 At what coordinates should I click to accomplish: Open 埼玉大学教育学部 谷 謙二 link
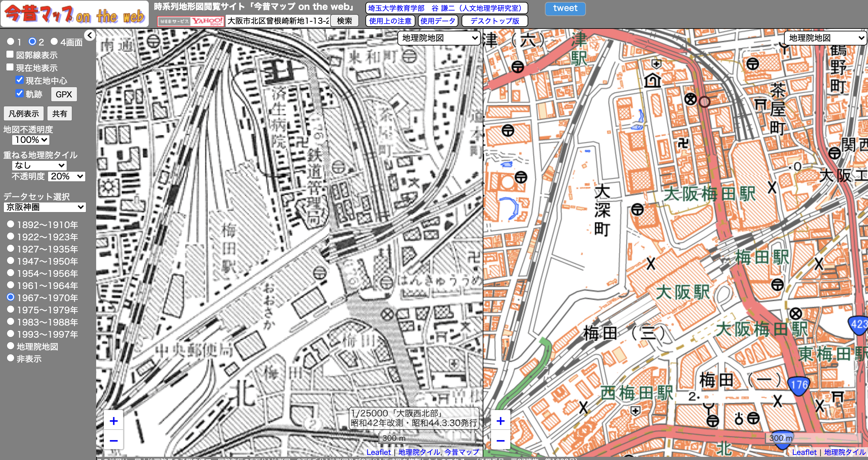[x=447, y=8]
